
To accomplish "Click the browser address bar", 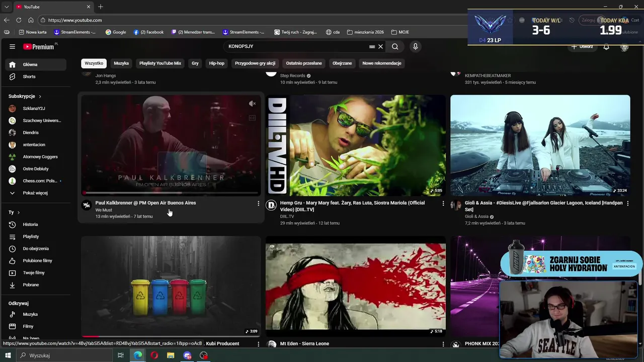I will coord(252,20).
